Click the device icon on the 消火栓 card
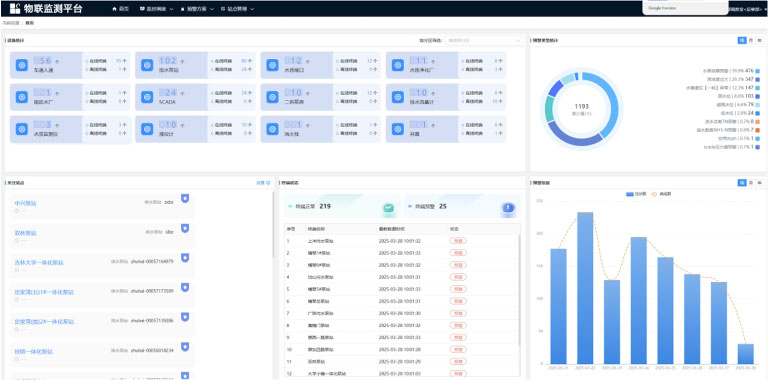Screen dimensions: 768x380 click(x=272, y=129)
